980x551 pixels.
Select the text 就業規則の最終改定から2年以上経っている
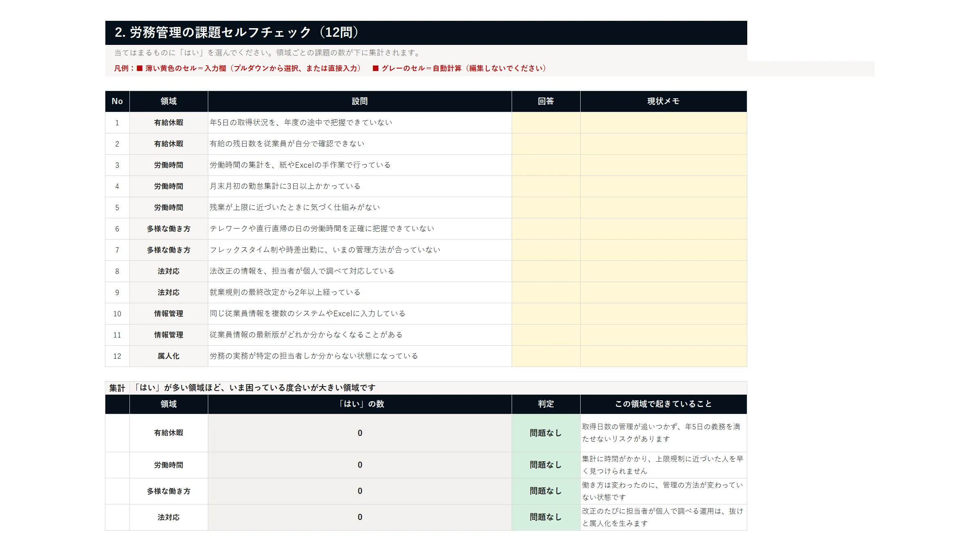pos(285,292)
